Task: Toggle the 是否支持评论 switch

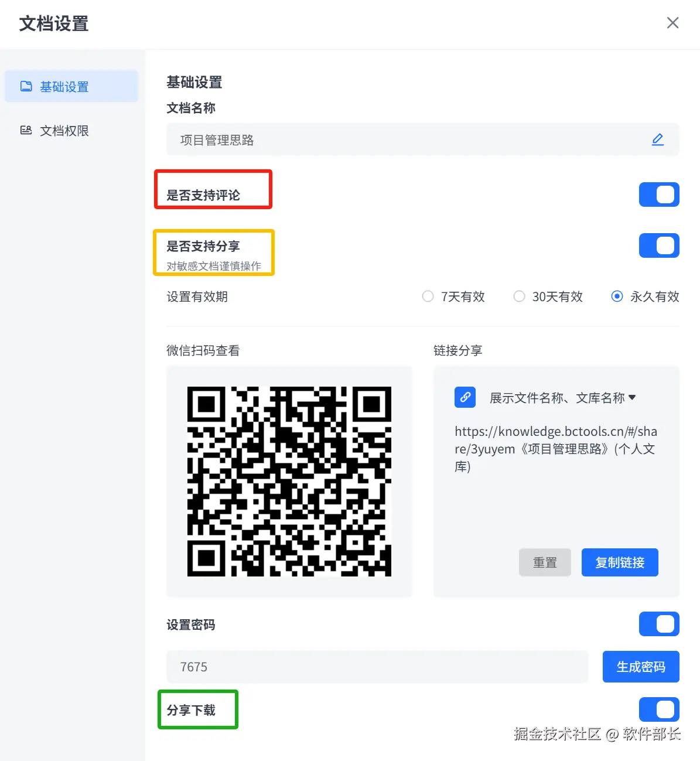Action: pos(659,194)
